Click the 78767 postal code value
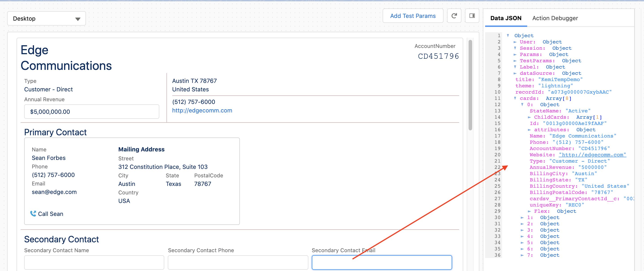644x271 pixels. [x=203, y=184]
